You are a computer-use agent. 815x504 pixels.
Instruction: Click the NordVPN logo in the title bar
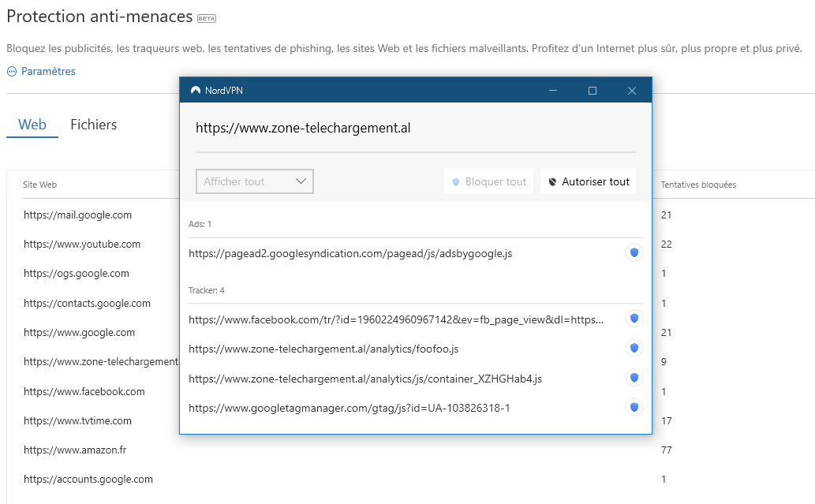click(x=196, y=91)
